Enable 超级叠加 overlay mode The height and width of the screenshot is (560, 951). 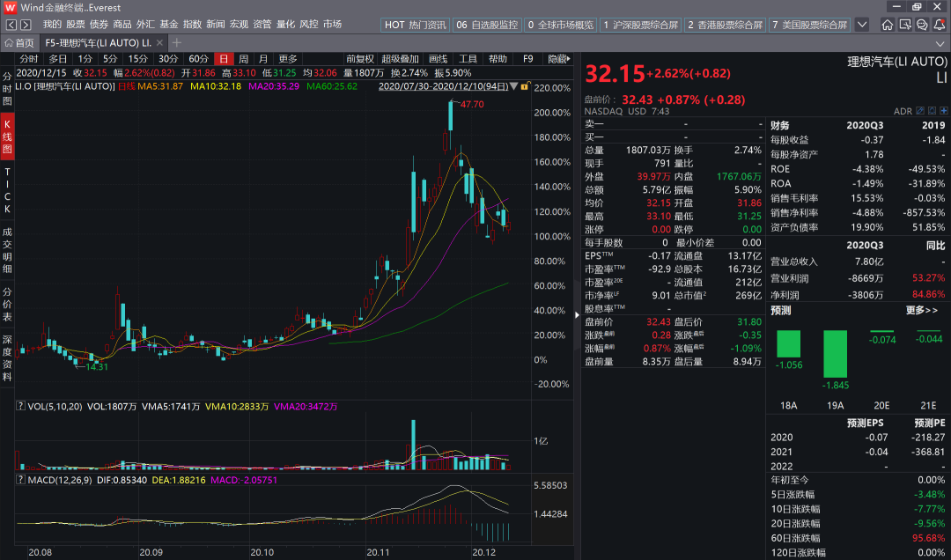pos(400,58)
